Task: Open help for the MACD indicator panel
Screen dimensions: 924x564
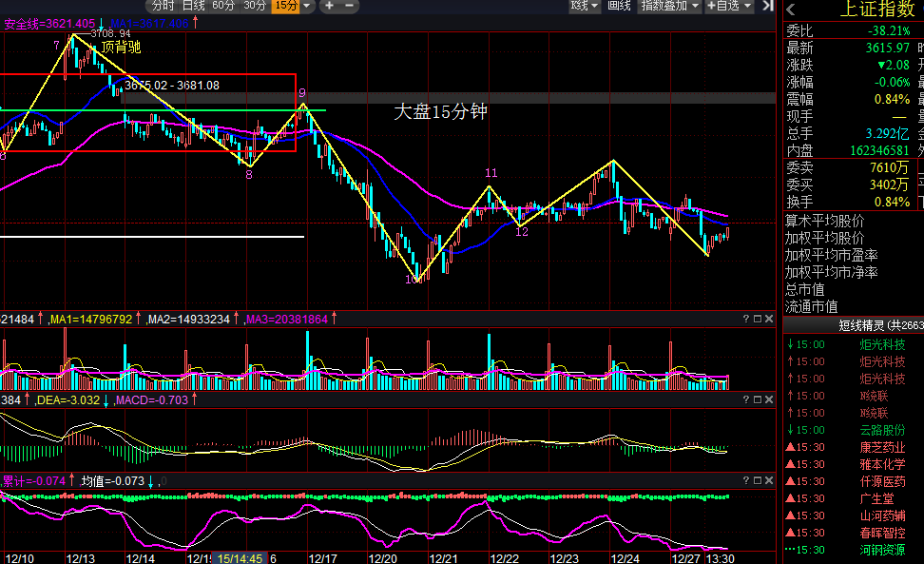Action: (745, 399)
